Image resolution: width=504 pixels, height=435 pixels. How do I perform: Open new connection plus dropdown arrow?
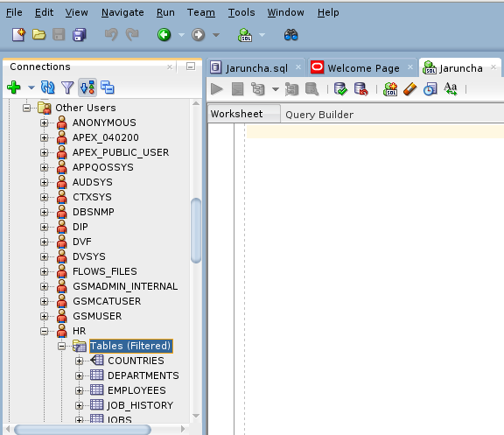point(31,88)
